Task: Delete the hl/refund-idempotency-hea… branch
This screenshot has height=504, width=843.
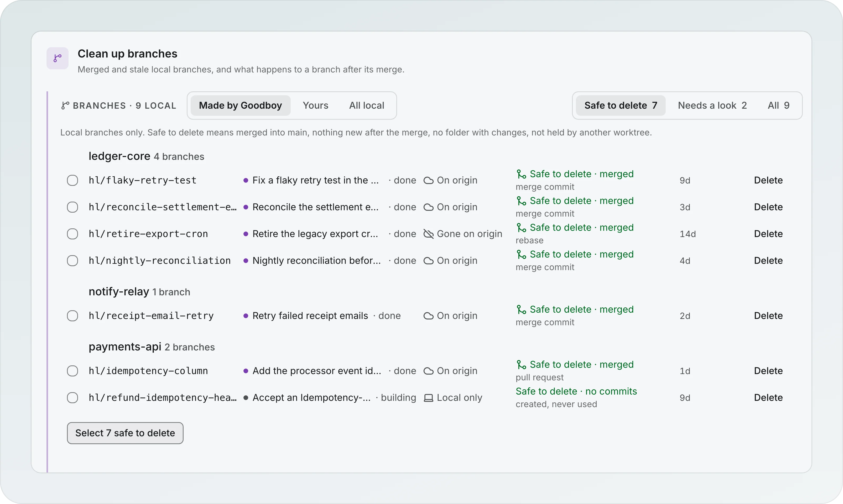Action: [768, 398]
